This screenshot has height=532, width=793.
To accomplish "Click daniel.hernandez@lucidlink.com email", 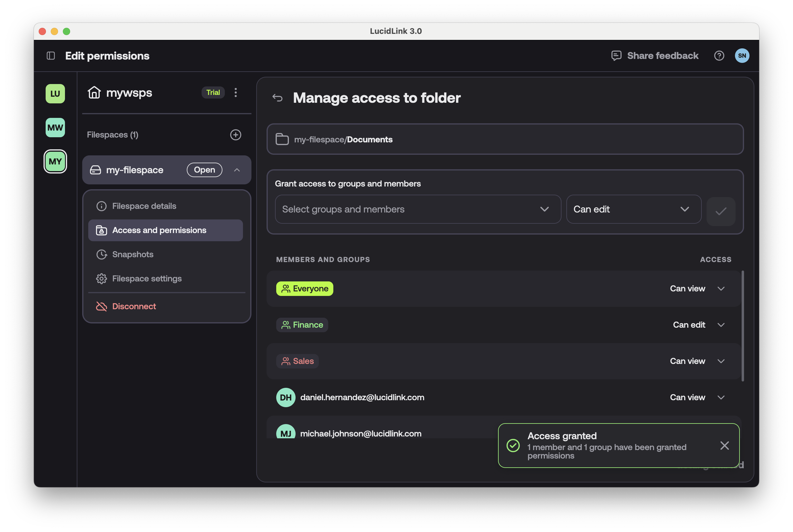I will [x=362, y=397].
